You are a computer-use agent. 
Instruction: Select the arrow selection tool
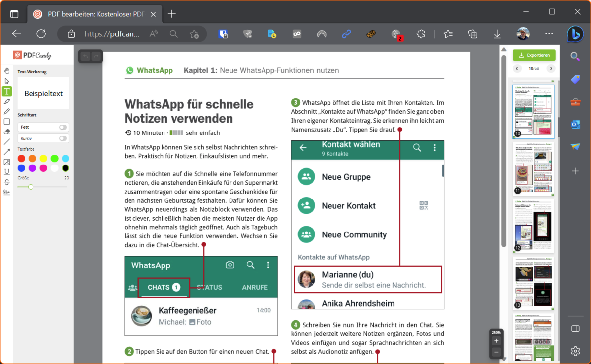pyautogui.click(x=7, y=81)
